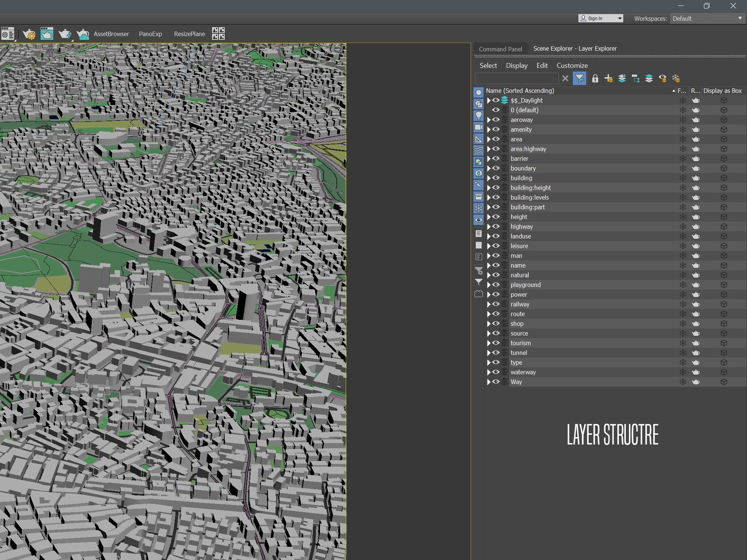The width and height of the screenshot is (747, 560).
Task: Click Hide/Unhide All Layers eye icon
Action: point(662,78)
